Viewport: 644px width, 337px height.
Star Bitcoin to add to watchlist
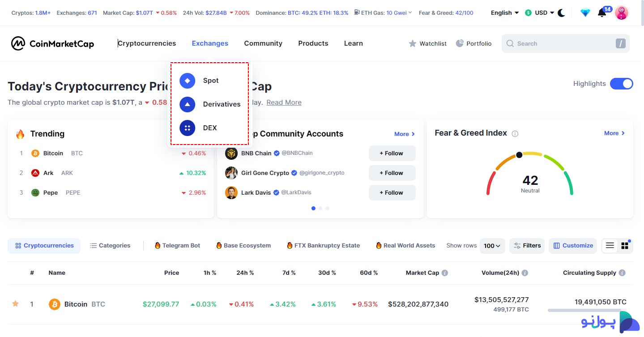click(15, 304)
